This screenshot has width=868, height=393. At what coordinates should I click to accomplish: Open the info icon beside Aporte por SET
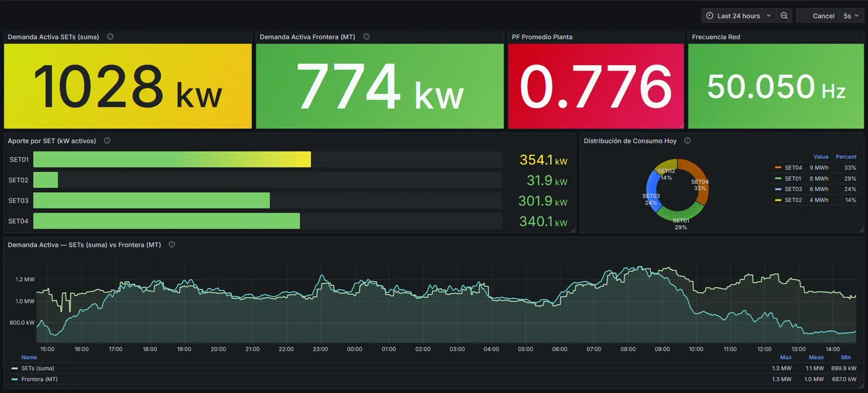point(107,140)
